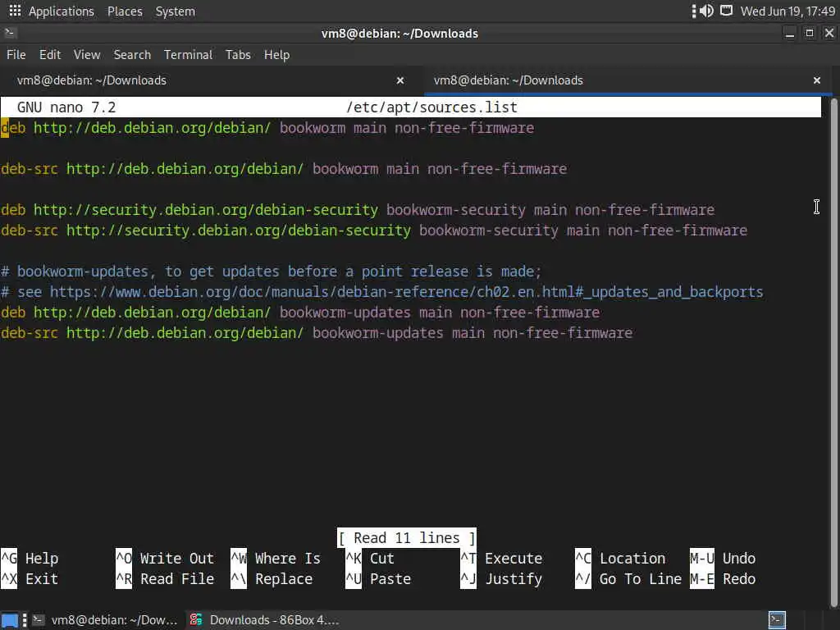Click the window title 'vm8@debian: ~/Downloads'
The height and width of the screenshot is (630, 840).
399,33
